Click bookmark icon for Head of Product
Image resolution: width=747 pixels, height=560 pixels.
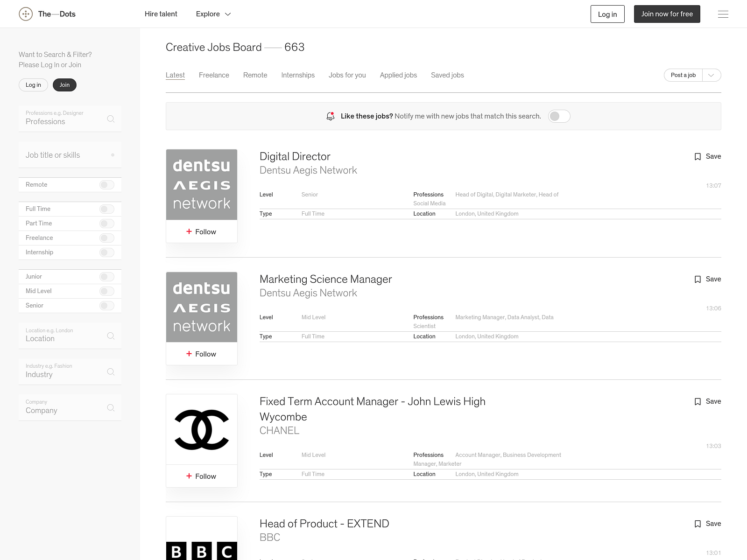[698, 524]
